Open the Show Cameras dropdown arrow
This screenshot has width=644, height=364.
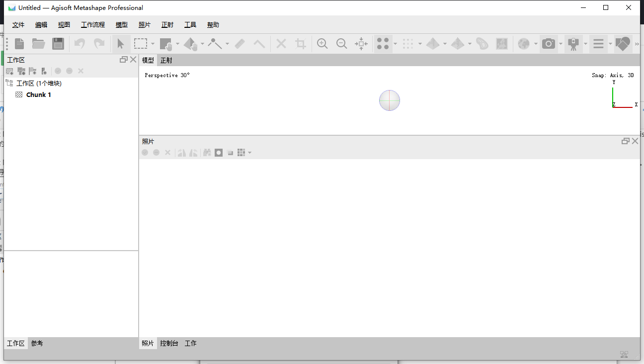click(561, 44)
